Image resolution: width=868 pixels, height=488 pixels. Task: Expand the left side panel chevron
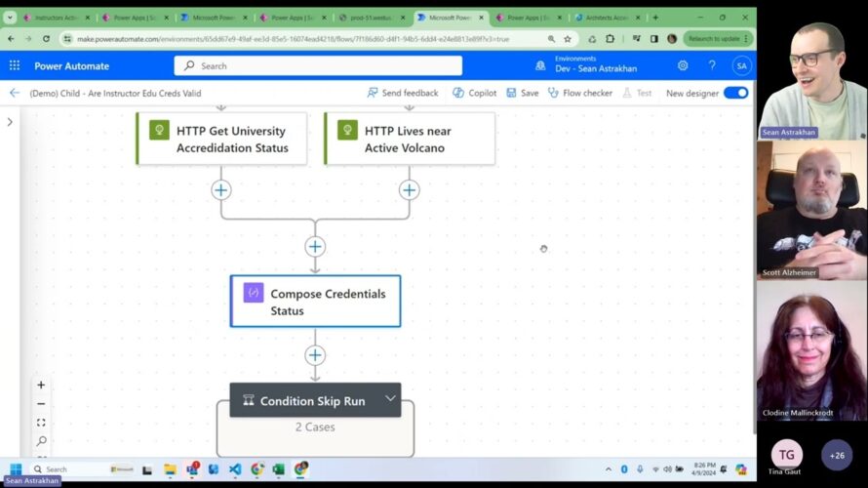click(10, 122)
